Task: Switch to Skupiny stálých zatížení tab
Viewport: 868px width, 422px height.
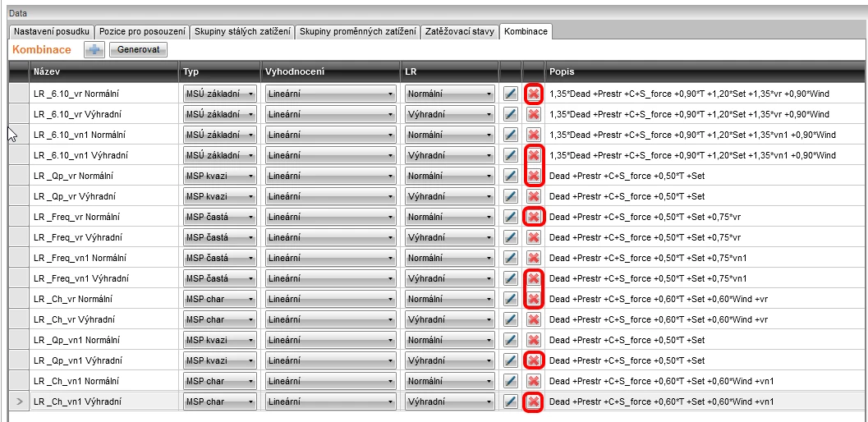Action: [242, 31]
